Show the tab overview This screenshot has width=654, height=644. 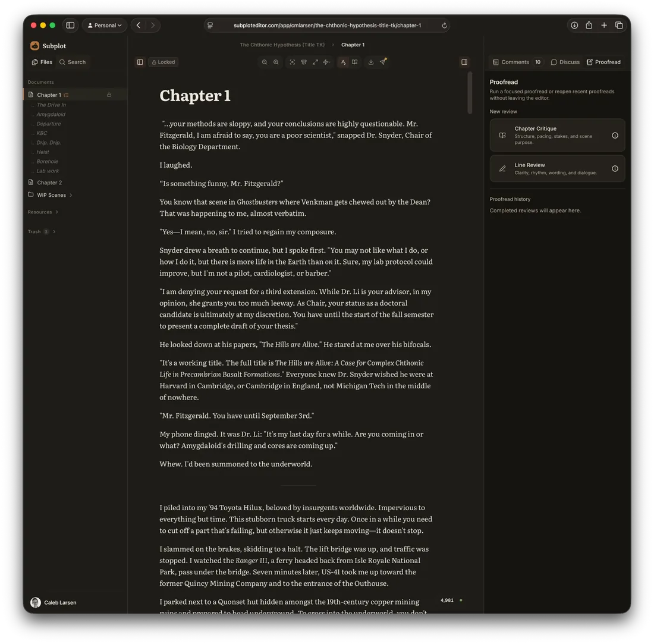619,26
